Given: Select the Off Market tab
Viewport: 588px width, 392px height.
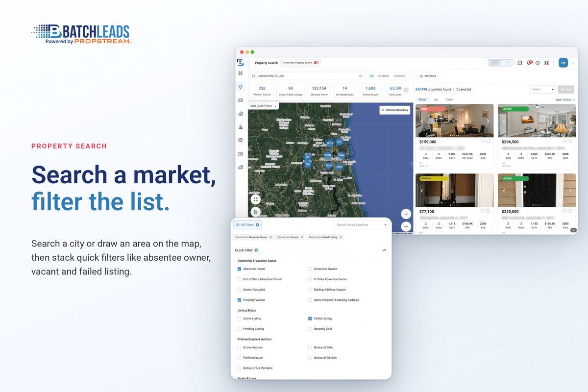Looking at the screenshot, I should 383,76.
